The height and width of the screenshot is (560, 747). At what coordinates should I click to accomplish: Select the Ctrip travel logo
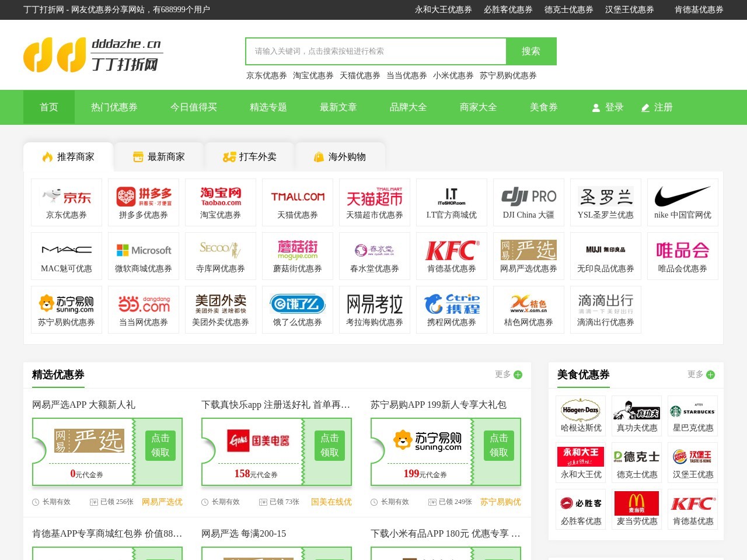tap(451, 303)
